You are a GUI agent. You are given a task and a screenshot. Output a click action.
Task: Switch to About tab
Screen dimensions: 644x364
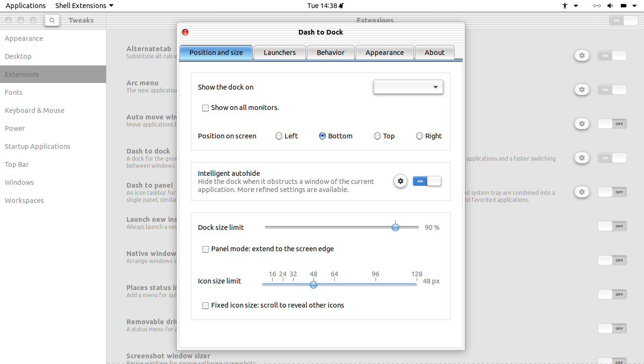[435, 53]
